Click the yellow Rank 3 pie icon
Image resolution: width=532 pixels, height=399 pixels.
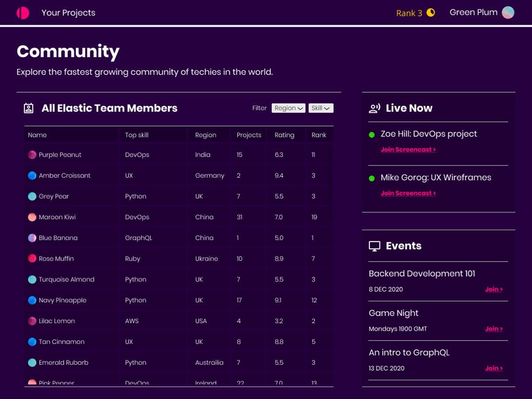430,12
